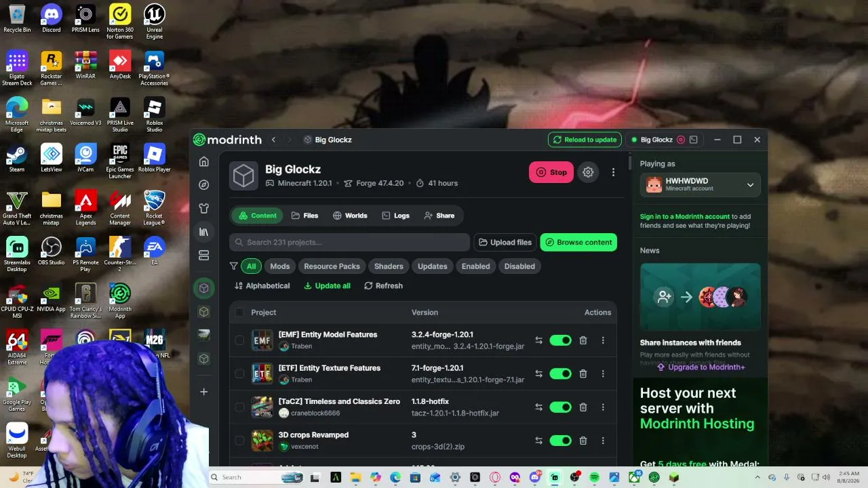Open Spotify from the taskbar

595,477
